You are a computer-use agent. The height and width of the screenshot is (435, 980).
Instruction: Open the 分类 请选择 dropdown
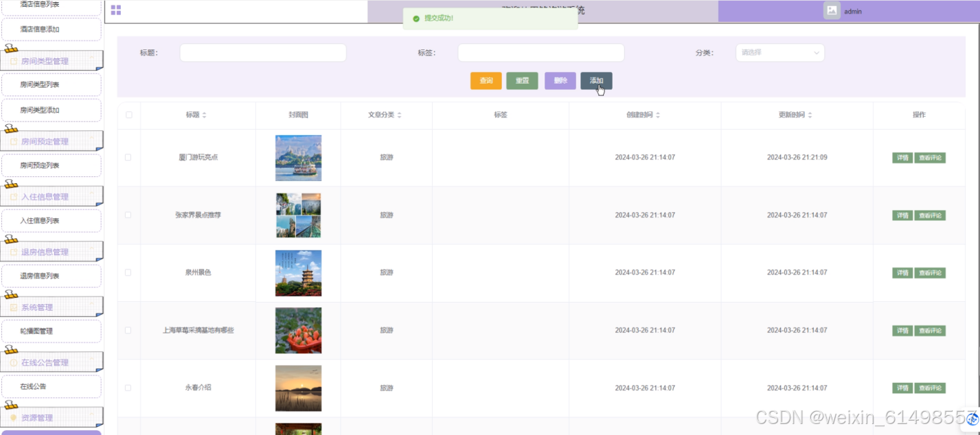click(x=779, y=53)
